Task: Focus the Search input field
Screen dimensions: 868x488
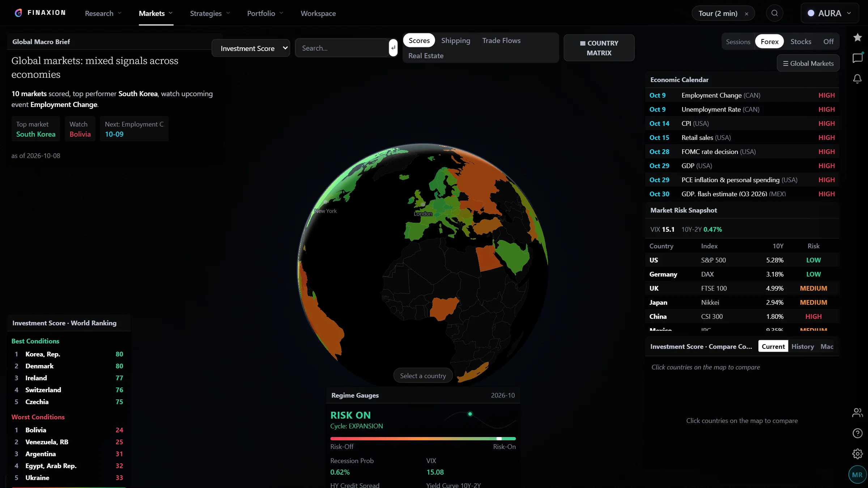Action: 342,48
